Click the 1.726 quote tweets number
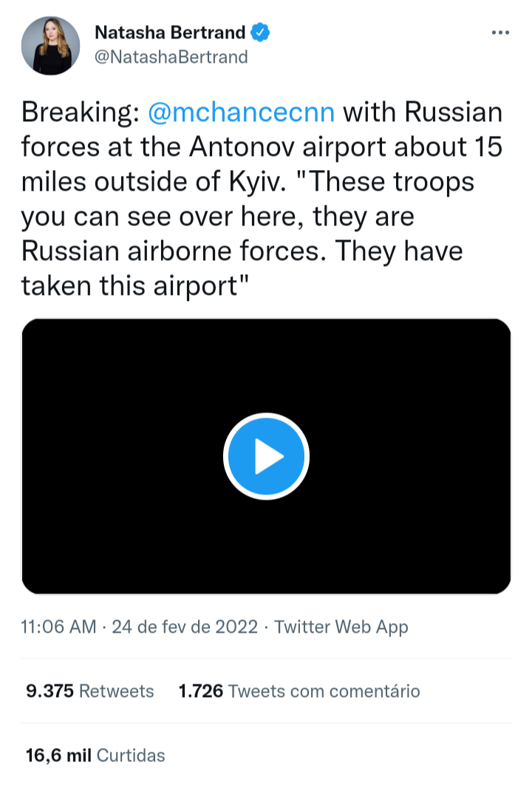This screenshot has width=532, height=785. [200, 691]
